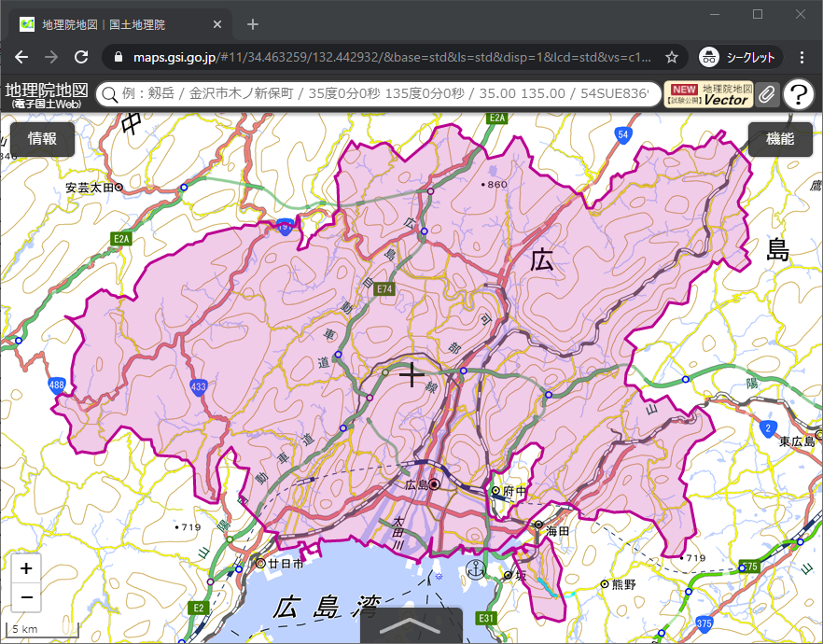The width and height of the screenshot is (823, 644).
Task: Zoom in with the plus button
Action: click(x=26, y=568)
